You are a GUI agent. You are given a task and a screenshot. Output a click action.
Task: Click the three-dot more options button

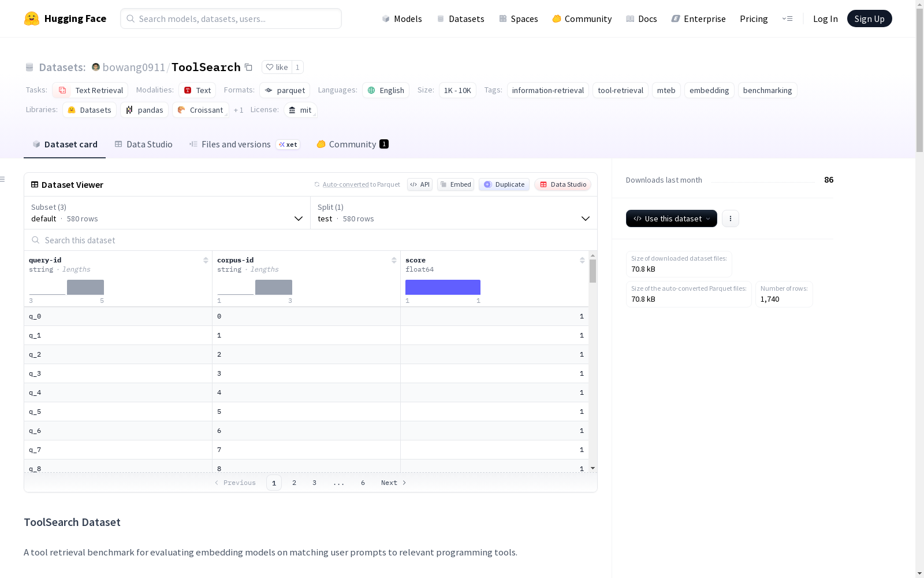[731, 218]
